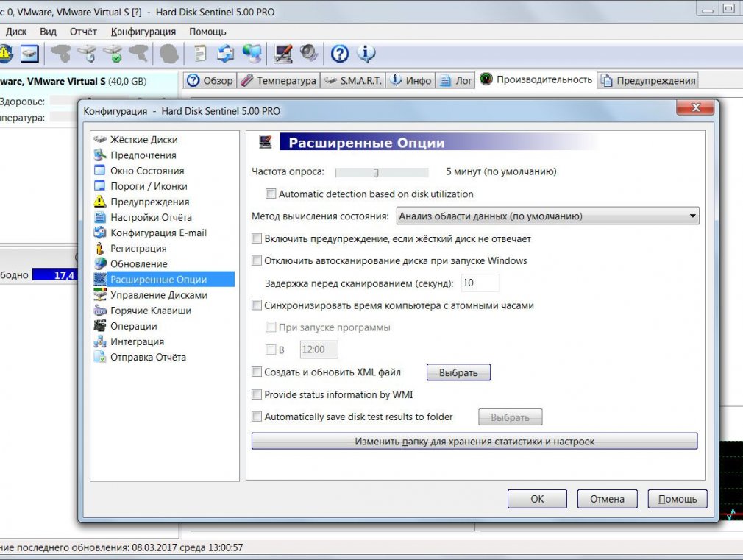This screenshot has width=743, height=560.
Task: Open the Отчёт menu
Action: pos(83,32)
